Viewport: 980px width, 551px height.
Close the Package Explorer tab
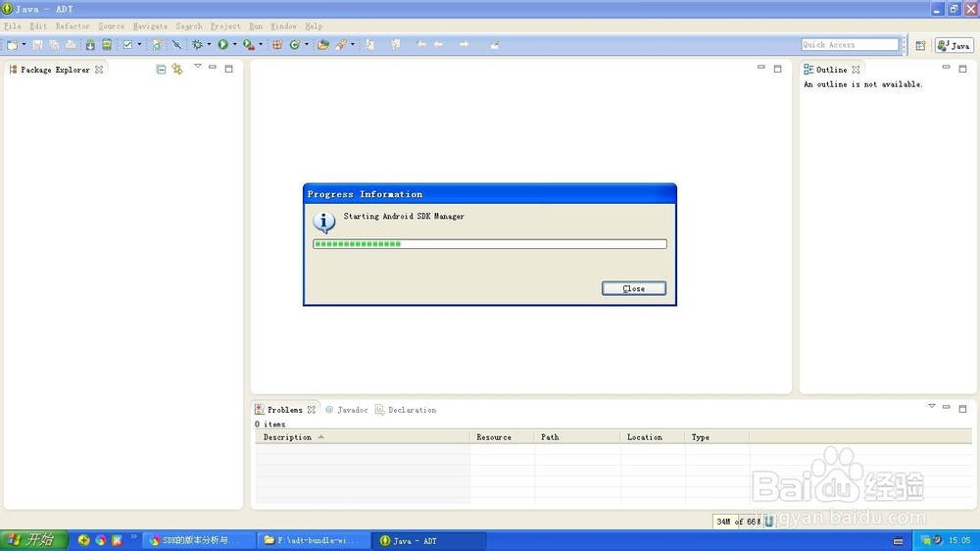coord(99,70)
